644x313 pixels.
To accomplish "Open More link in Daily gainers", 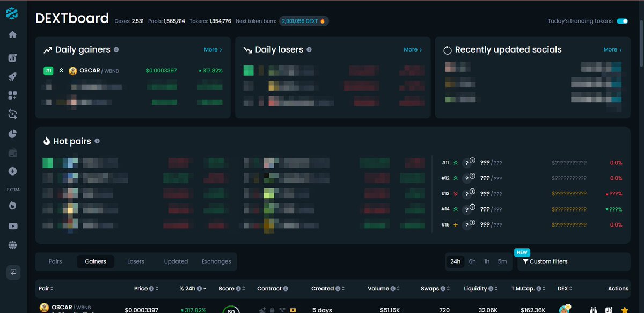I will click(213, 49).
